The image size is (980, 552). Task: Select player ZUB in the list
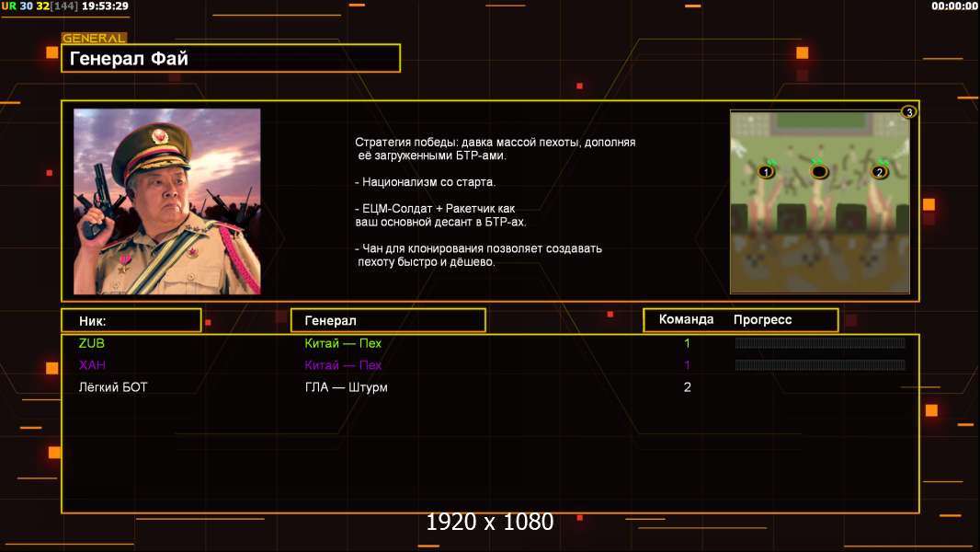(92, 343)
